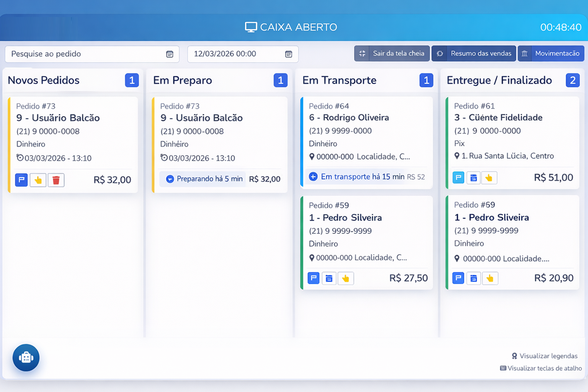This screenshot has height=392, width=588.
Task: Click 'Sair da tela cheia' button
Action: click(x=392, y=53)
